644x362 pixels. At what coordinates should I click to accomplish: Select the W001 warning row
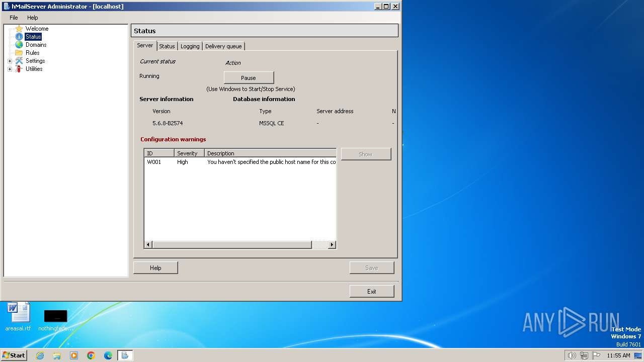[x=240, y=162]
